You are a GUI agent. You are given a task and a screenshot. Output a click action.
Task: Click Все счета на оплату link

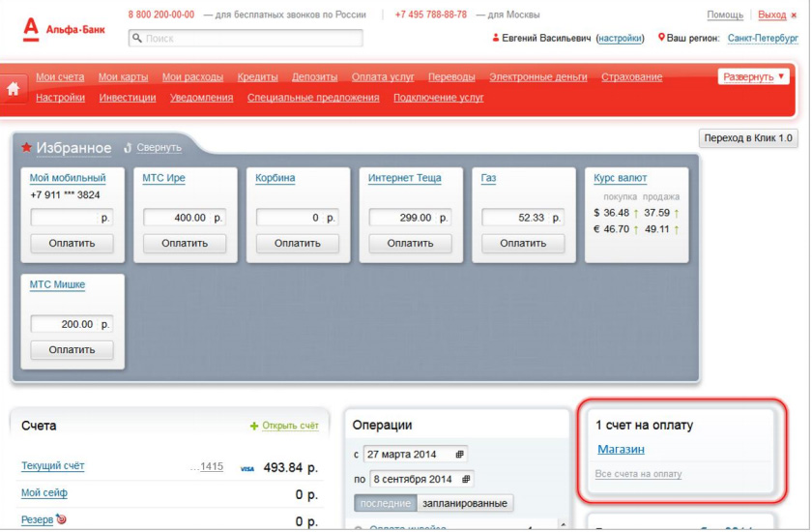tap(638, 474)
